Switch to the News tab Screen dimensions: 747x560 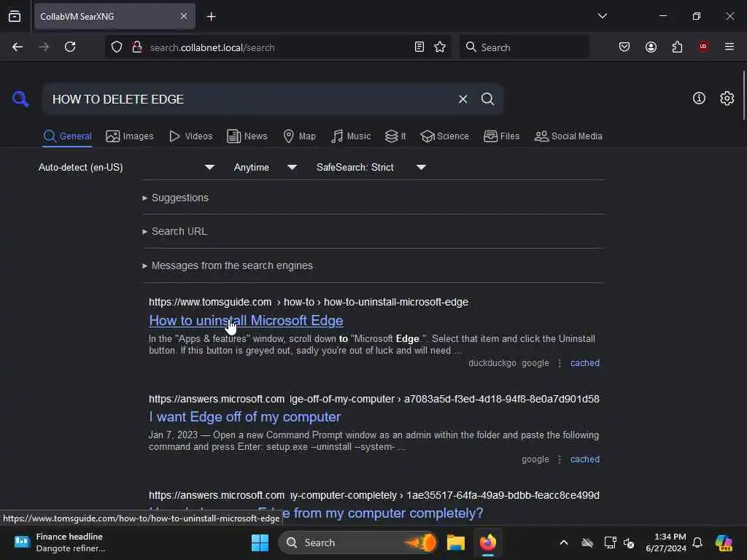[247, 136]
